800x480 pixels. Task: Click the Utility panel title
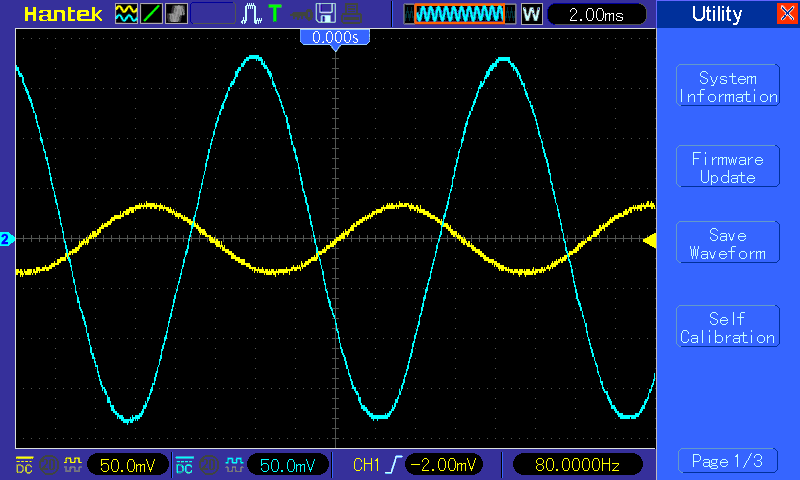(717, 14)
